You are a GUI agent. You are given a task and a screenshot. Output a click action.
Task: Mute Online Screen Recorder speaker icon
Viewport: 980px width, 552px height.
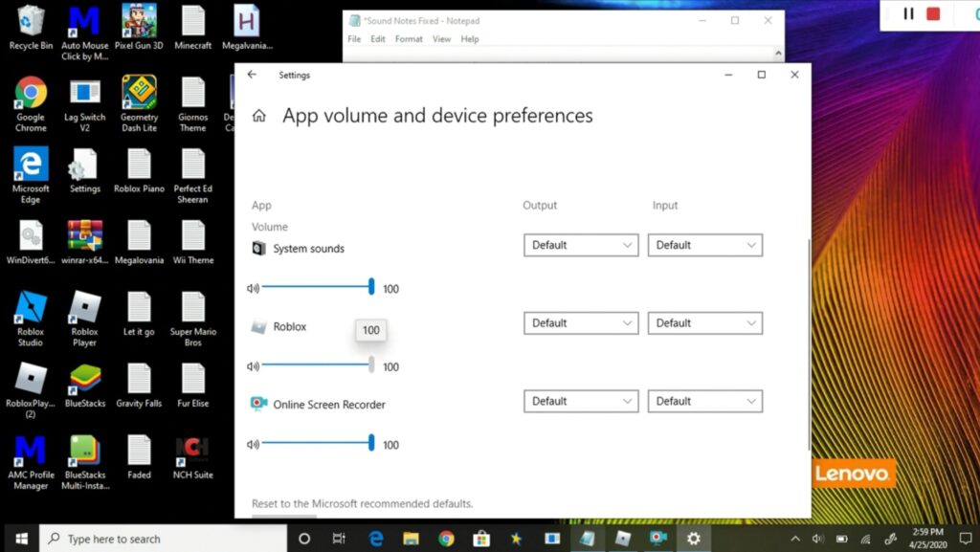click(x=253, y=444)
